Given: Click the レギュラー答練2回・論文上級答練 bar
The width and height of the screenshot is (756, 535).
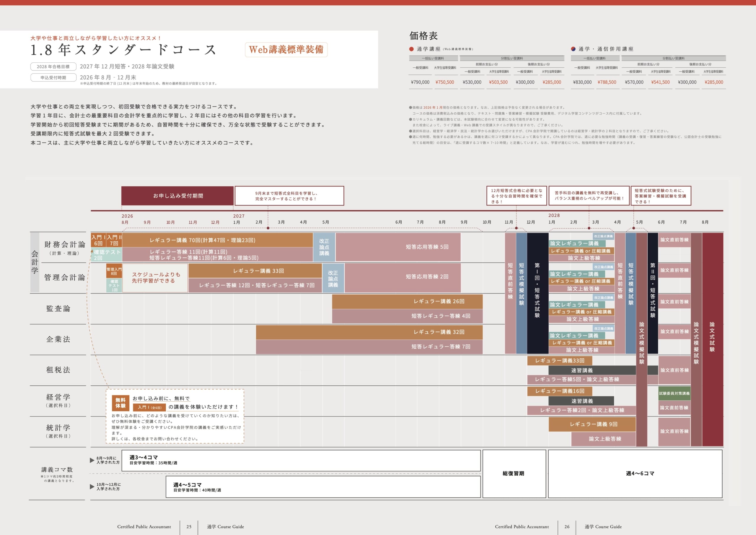Looking at the screenshot, I should (581, 410).
